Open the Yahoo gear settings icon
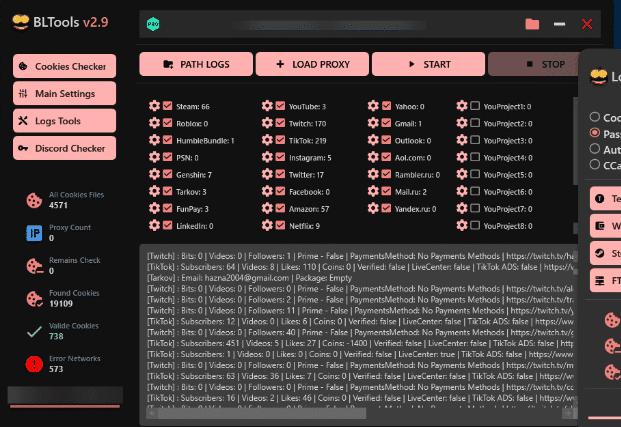The image size is (621, 427). pyautogui.click(x=373, y=106)
